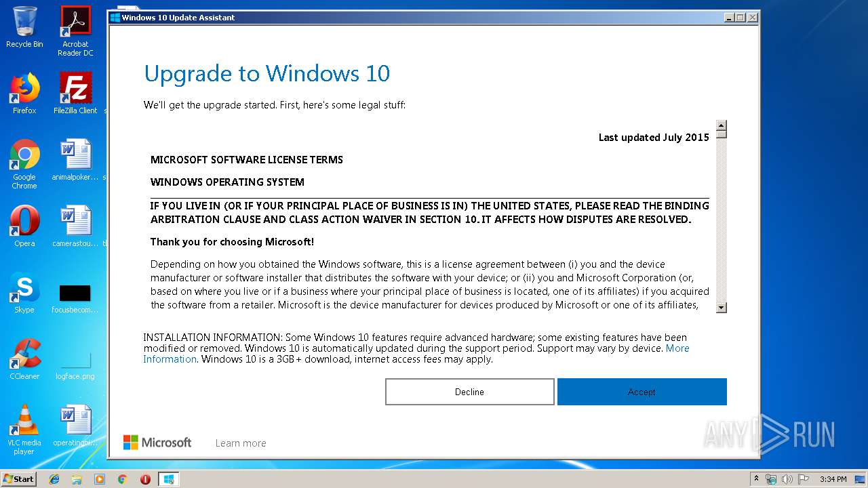868x488 pixels.
Task: Select the focusbecom black thumbnail file
Action: coord(75,298)
